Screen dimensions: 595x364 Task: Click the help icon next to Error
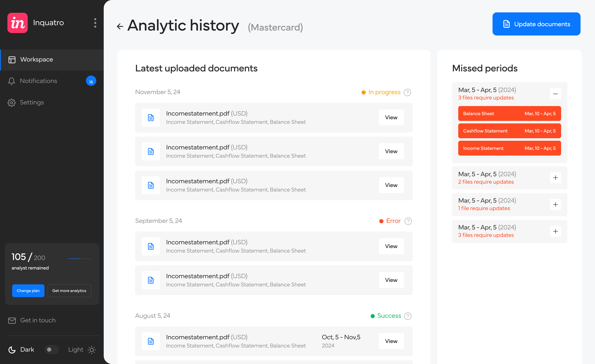tap(408, 221)
